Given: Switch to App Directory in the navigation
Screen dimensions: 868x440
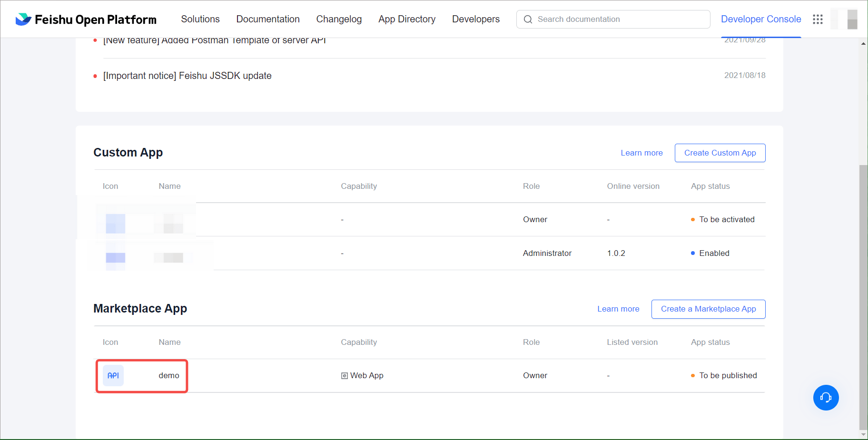Looking at the screenshot, I should (407, 19).
